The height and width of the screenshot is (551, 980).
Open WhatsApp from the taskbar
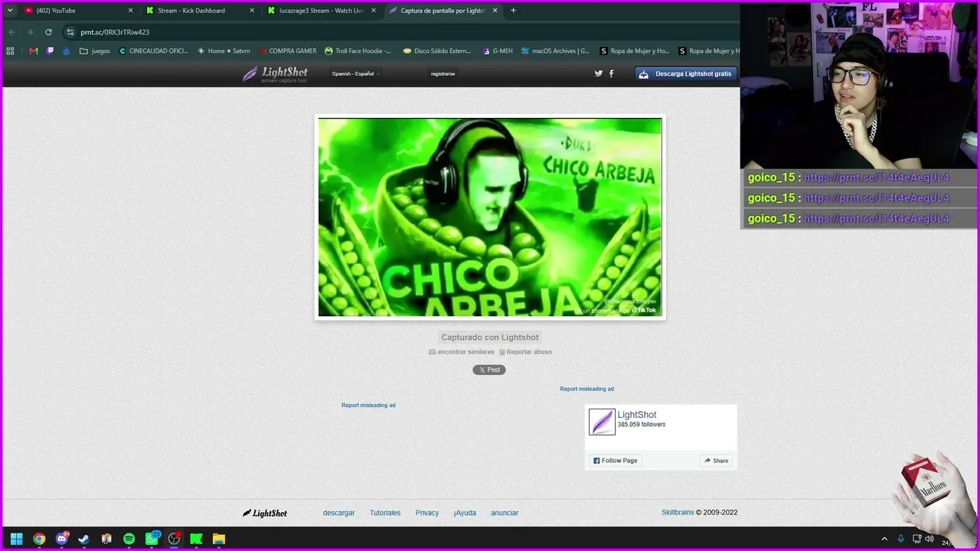[x=152, y=539]
